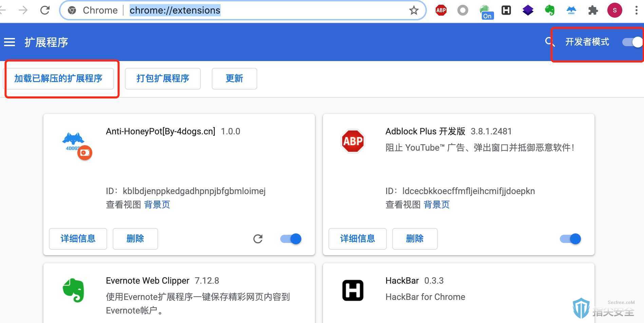
Task: Open 详细信息 for Anti-HoneyPot
Action: 78,239
